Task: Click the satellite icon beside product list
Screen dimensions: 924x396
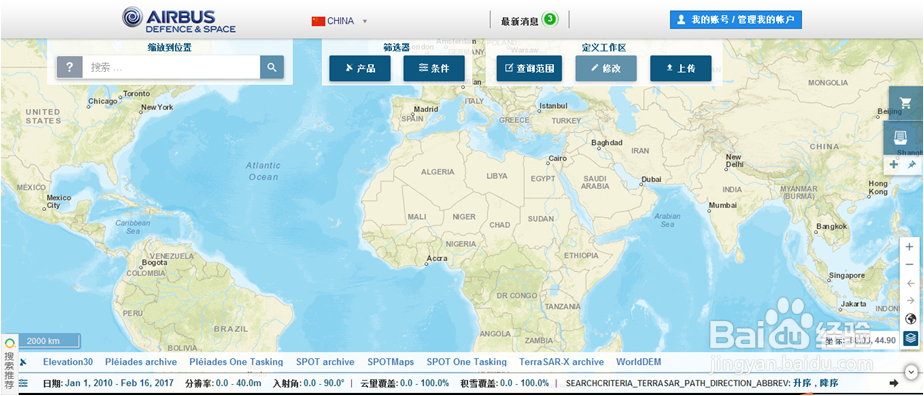Action: point(24,362)
